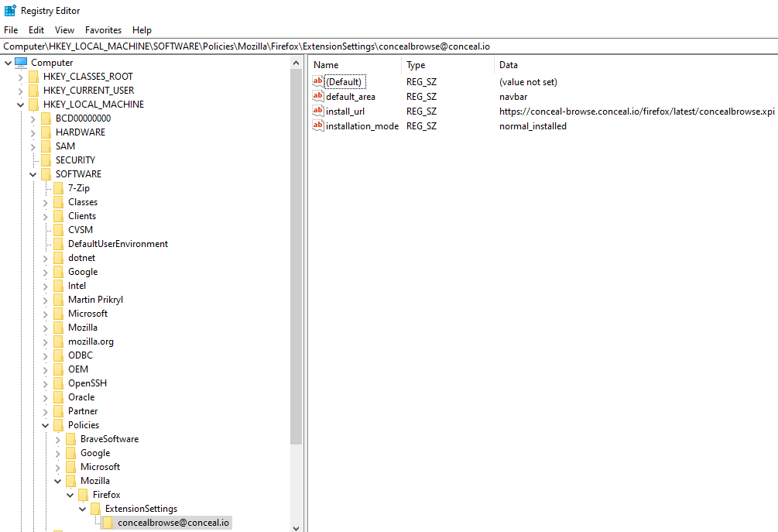Select the ExtensionSettings key
Image resolution: width=778 pixels, height=532 pixels.
pyautogui.click(x=141, y=509)
